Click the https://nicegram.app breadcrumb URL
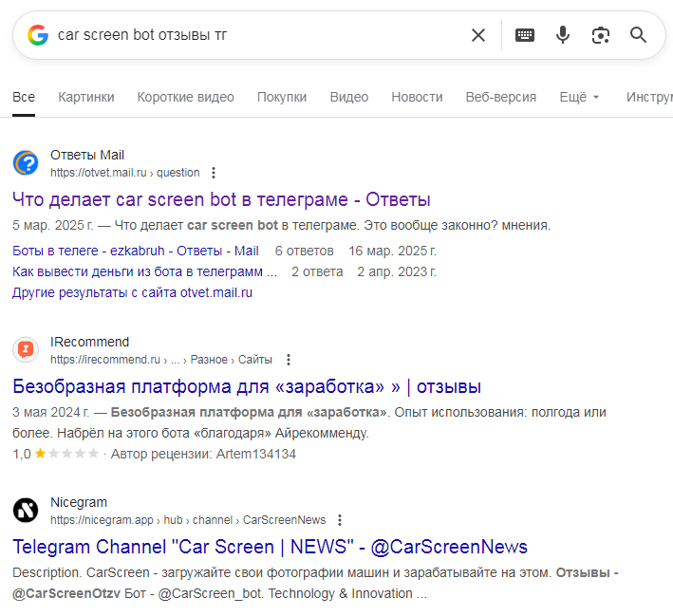The image size is (673, 616). pos(188,520)
